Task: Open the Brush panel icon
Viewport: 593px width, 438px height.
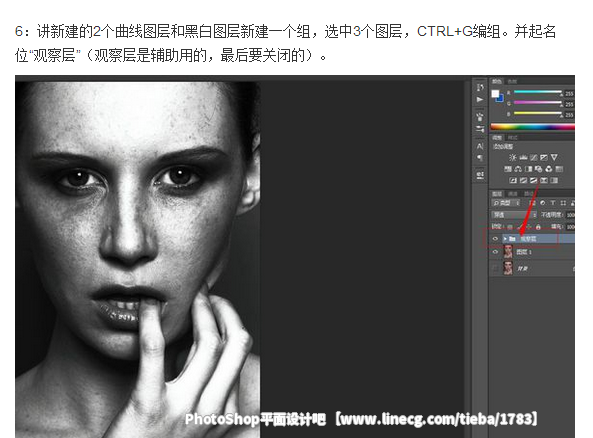Action: (x=480, y=116)
